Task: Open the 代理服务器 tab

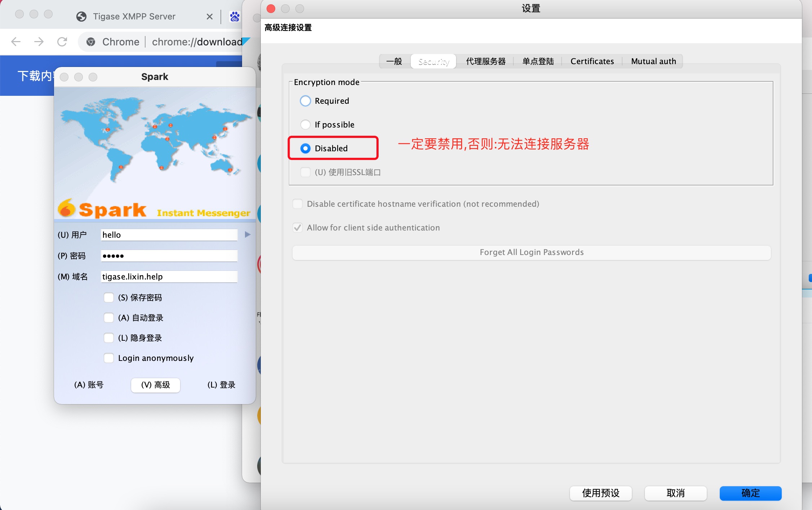Action: click(x=486, y=61)
